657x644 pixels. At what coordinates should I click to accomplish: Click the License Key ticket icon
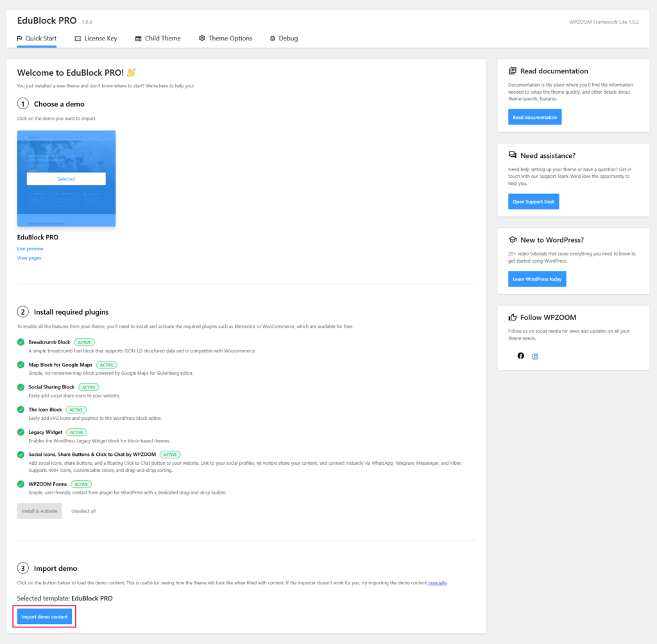coord(78,39)
